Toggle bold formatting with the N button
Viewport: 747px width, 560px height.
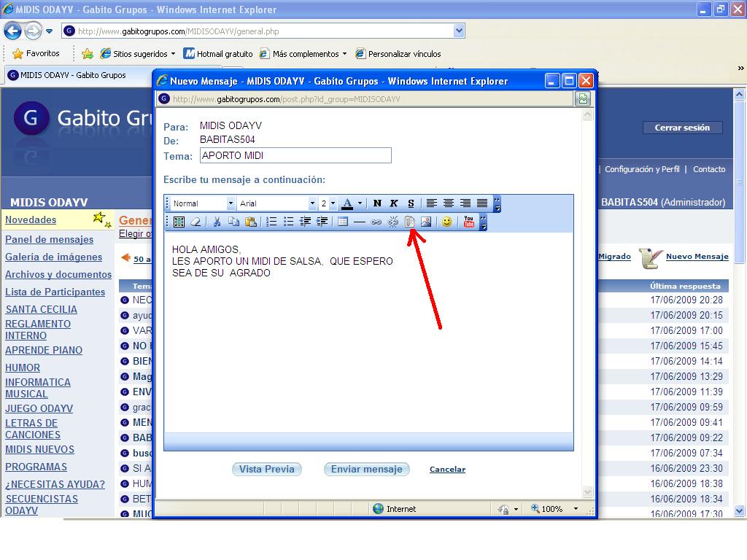point(377,203)
